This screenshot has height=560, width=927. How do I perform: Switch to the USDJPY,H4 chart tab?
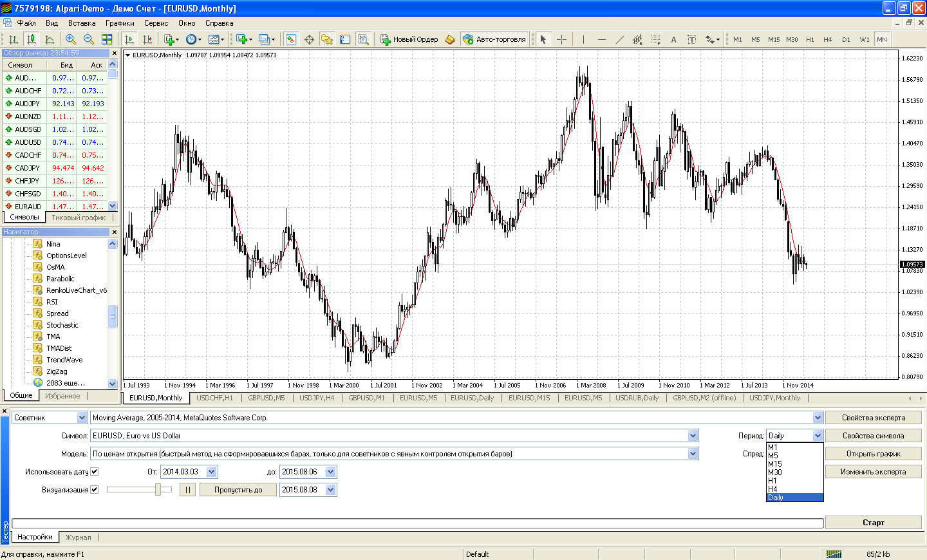(316, 398)
